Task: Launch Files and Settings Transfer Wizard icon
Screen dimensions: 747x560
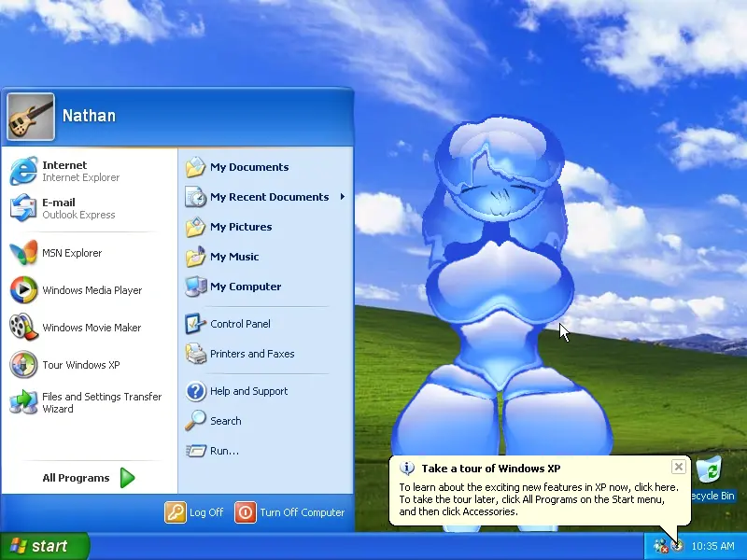Action: [x=23, y=402]
